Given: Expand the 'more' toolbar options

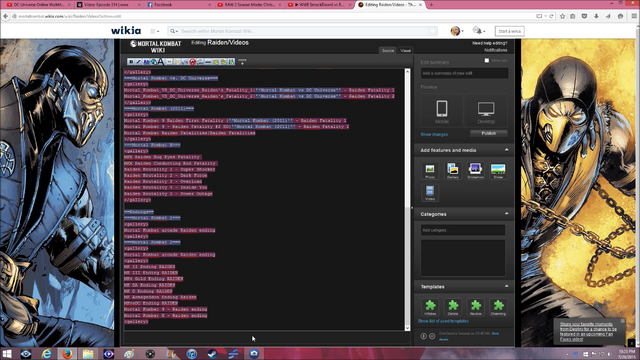Looking at the screenshot, I should [x=242, y=62].
